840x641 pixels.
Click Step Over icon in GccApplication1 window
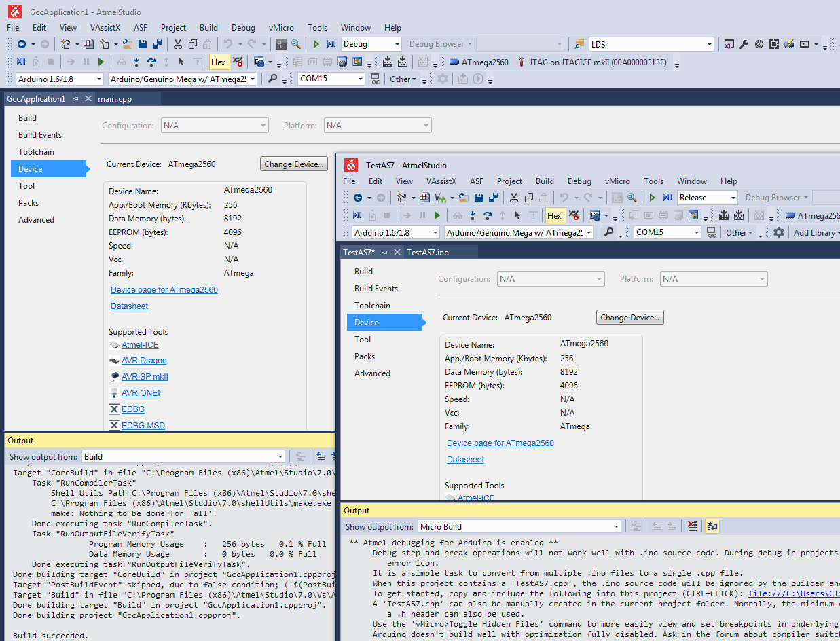pos(151,62)
